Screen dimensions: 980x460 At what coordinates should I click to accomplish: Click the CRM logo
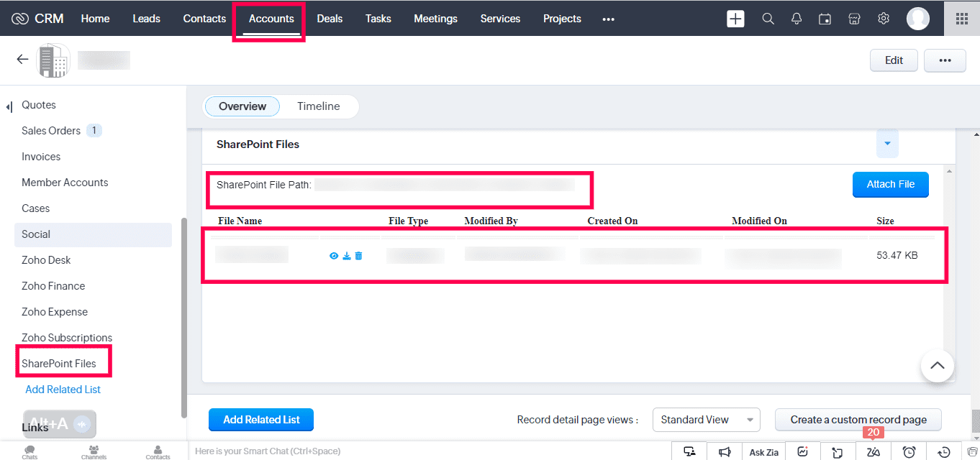37,19
